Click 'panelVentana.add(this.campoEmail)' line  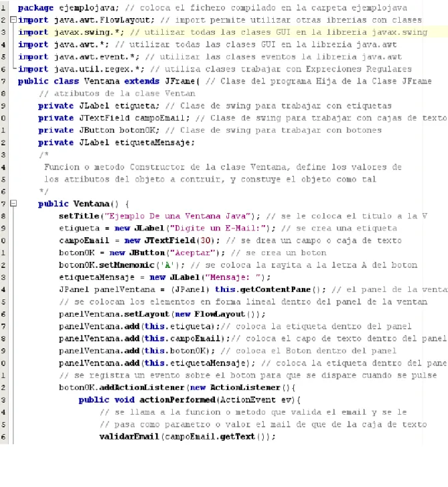pos(145,338)
